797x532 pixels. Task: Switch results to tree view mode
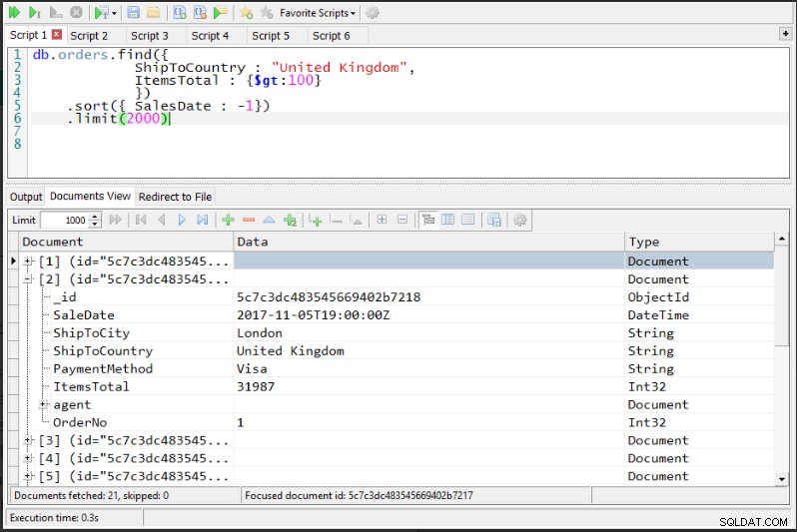428,220
